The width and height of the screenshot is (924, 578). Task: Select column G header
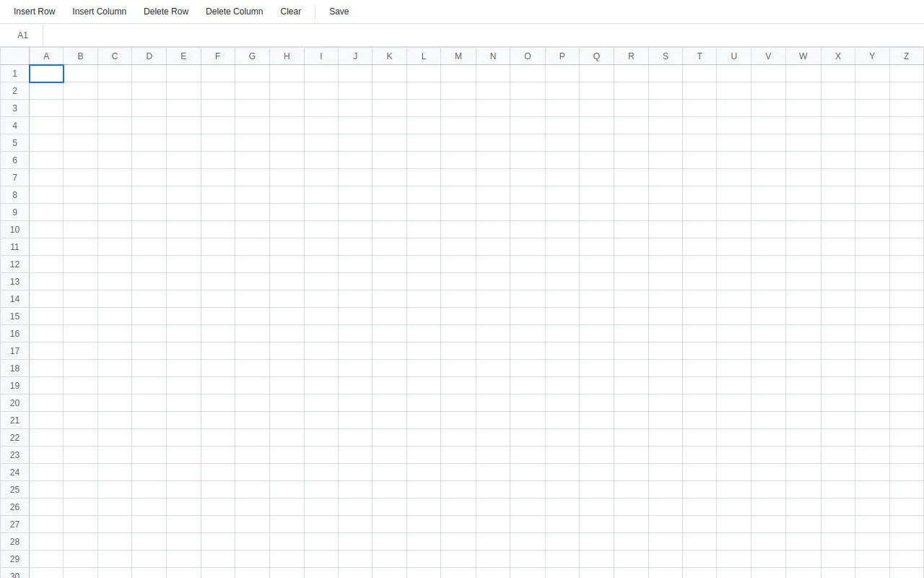pos(252,56)
